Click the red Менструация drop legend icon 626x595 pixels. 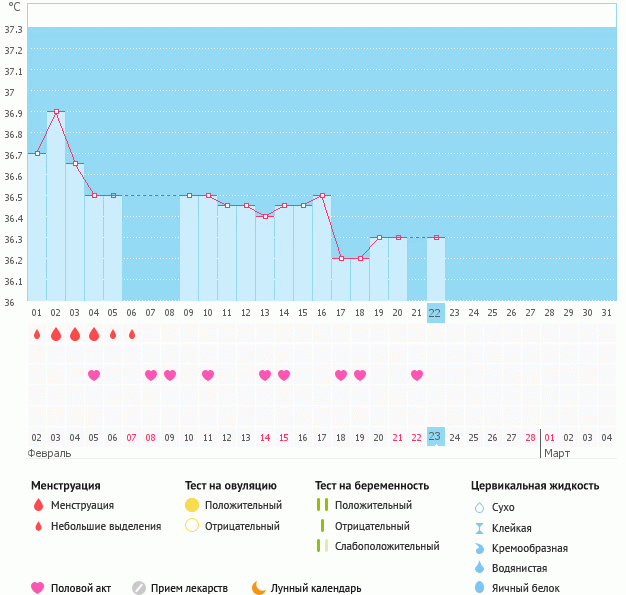click(37, 506)
